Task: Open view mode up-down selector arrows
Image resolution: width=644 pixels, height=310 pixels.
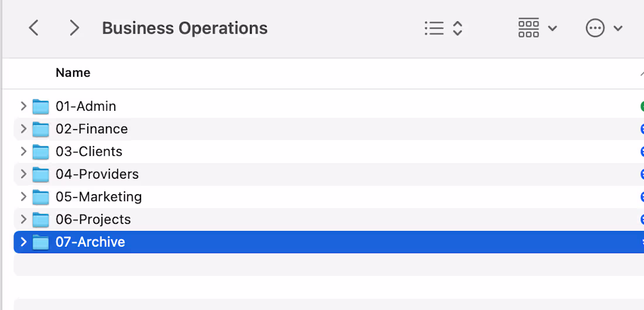Action: tap(458, 28)
